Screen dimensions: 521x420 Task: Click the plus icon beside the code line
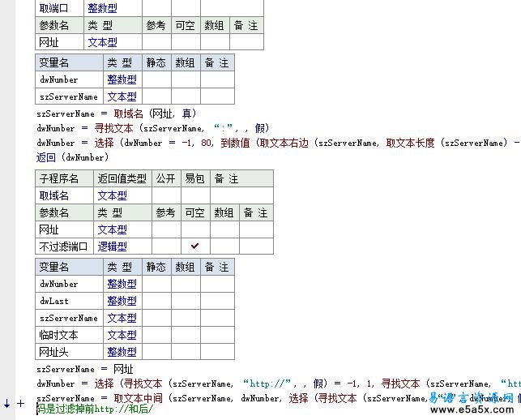point(20,403)
